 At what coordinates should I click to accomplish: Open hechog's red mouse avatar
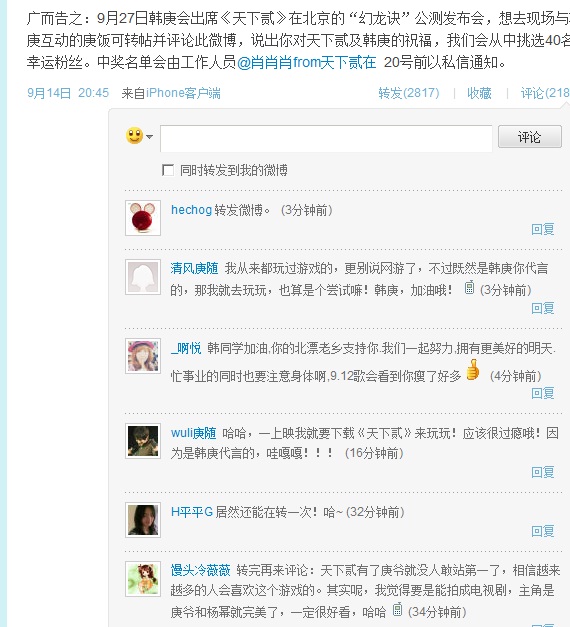coord(143,218)
